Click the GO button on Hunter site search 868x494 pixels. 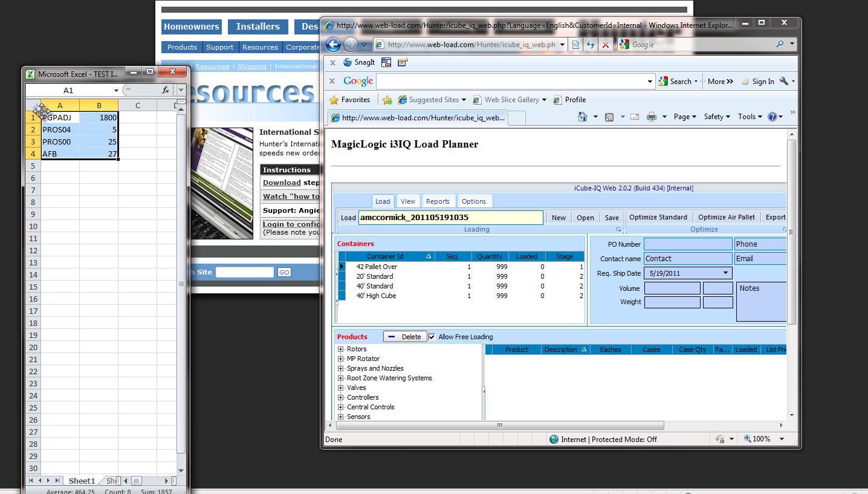(284, 272)
